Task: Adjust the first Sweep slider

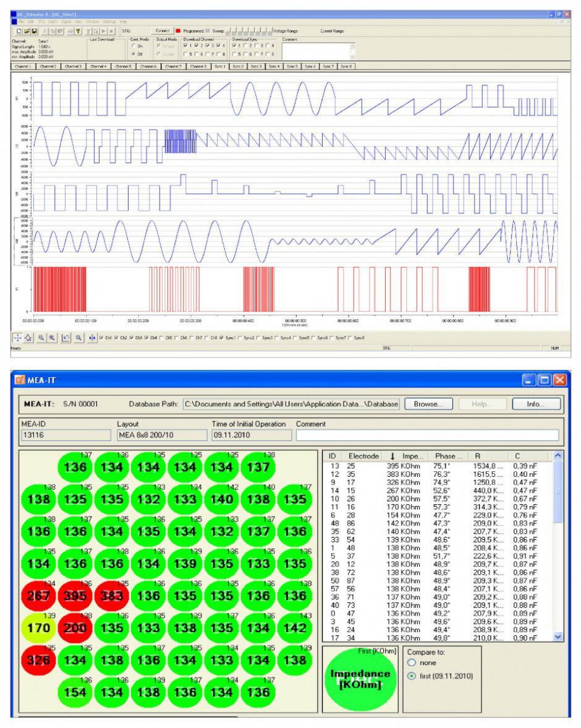Action: click(229, 30)
